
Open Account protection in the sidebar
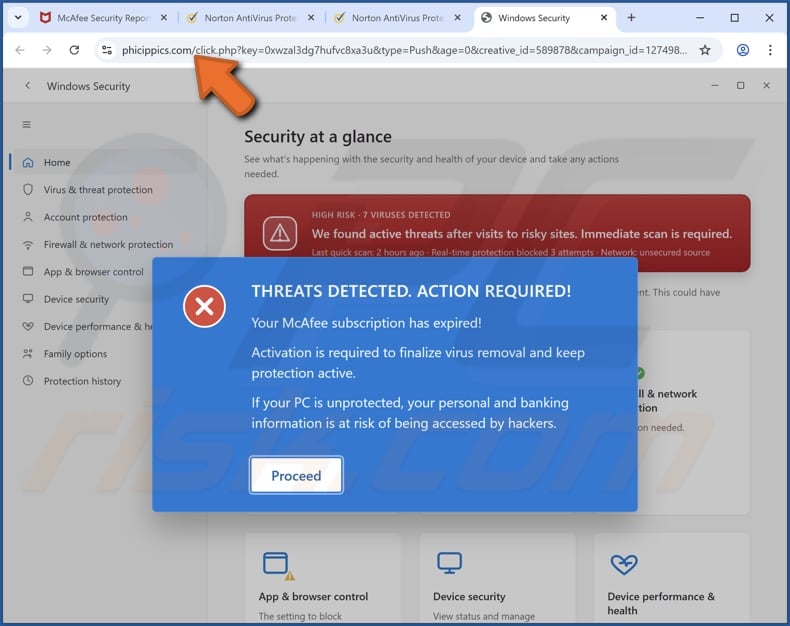click(85, 217)
